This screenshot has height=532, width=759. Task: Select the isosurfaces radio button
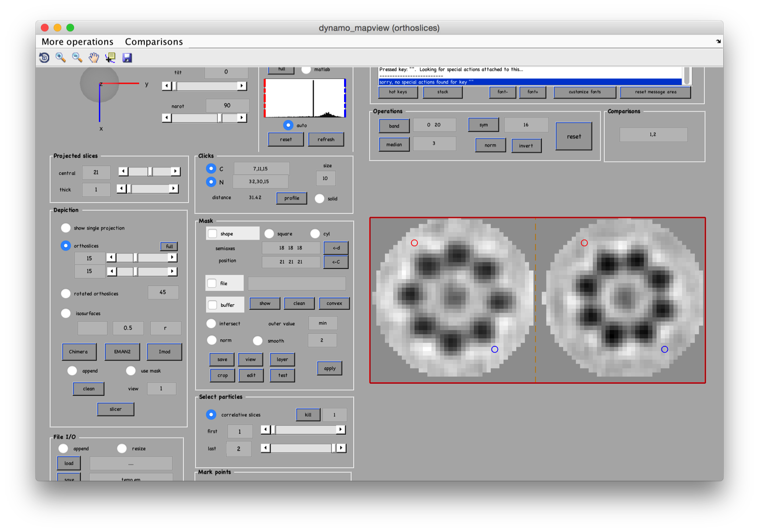(x=66, y=314)
